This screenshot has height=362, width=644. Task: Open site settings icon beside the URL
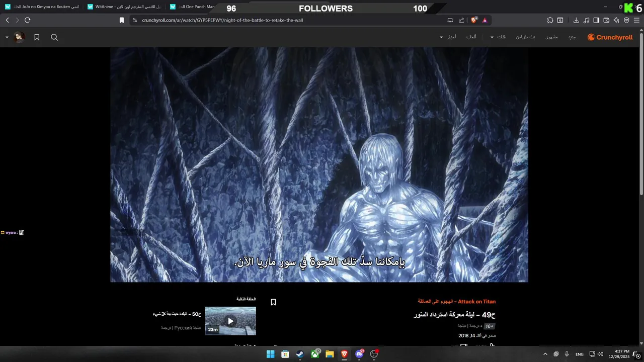[134, 20]
